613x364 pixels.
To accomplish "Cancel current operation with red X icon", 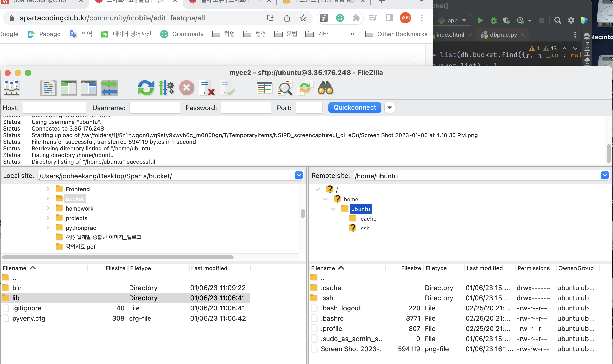I will tap(187, 88).
